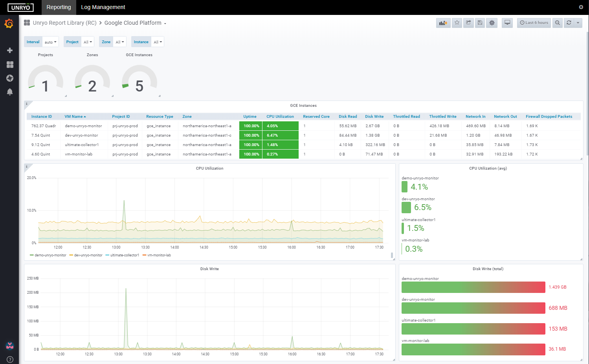Open the Project All dropdown
589x364 pixels.
(x=88, y=42)
